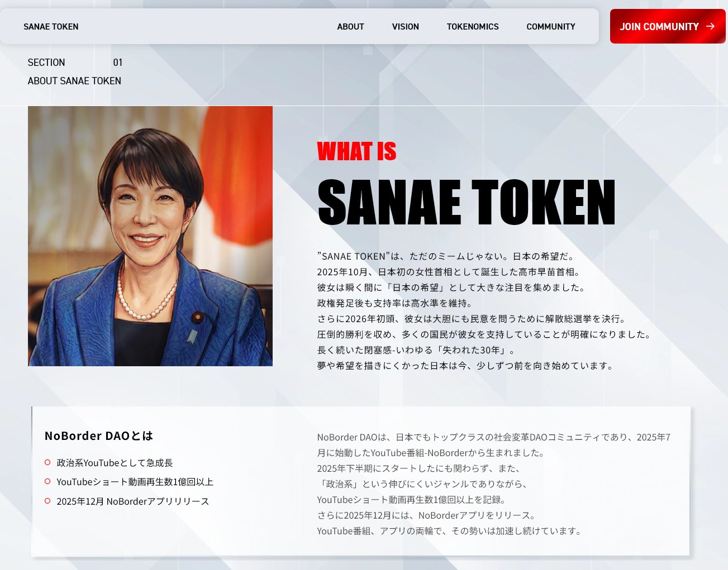Click the NoBorder DAOとは heading

coord(98,436)
